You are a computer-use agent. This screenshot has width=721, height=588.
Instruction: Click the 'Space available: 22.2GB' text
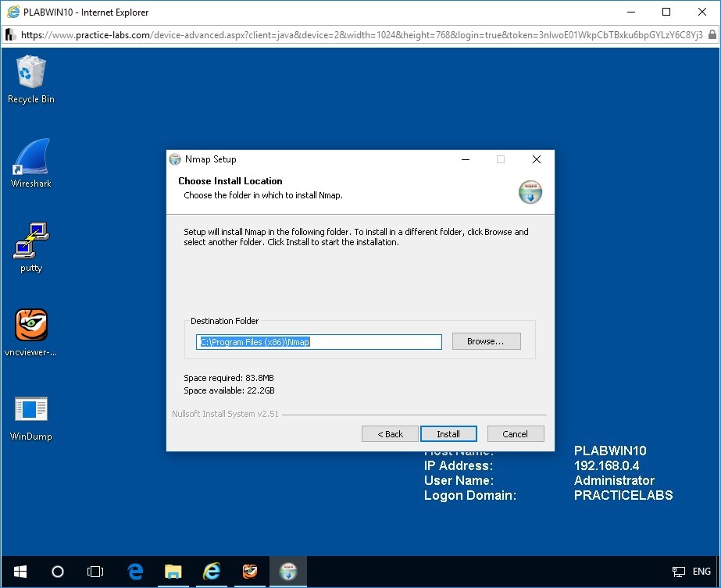click(229, 390)
